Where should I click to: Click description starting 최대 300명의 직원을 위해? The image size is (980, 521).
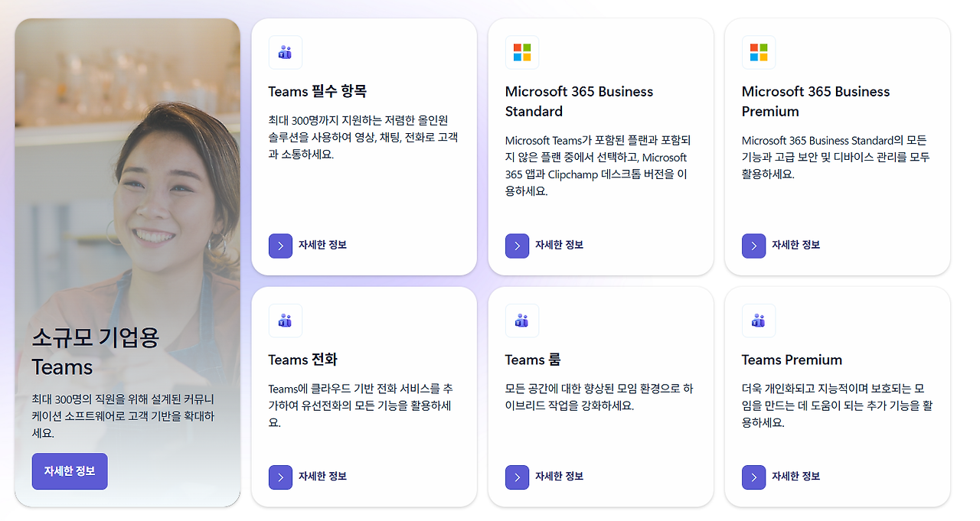click(123, 416)
